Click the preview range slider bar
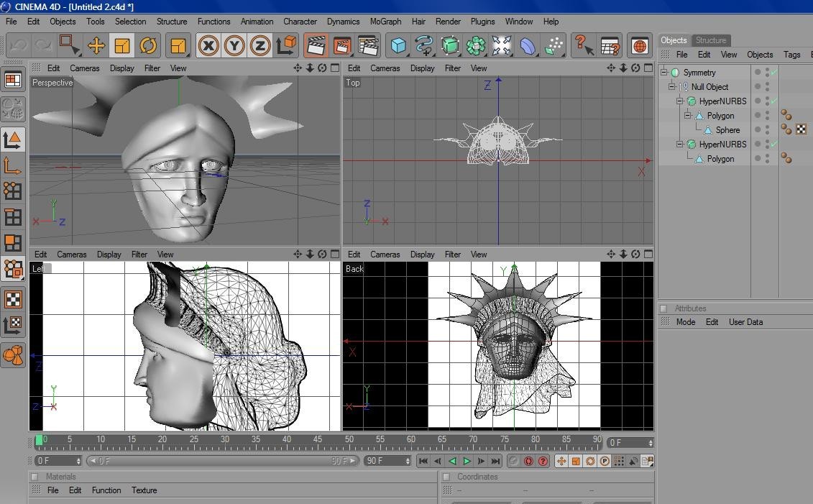Viewport: 813px width, 504px height. point(222,461)
